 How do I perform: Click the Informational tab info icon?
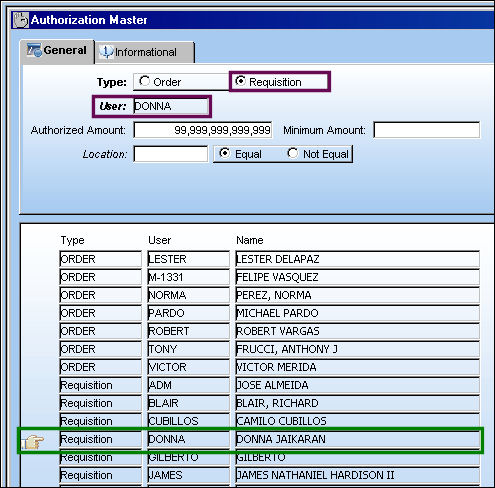pyautogui.click(x=106, y=52)
